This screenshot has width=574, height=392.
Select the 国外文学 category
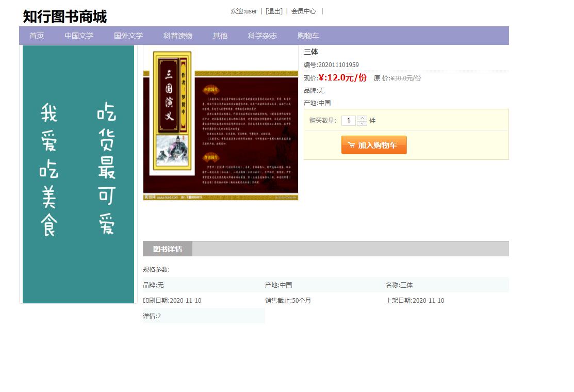pyautogui.click(x=127, y=36)
